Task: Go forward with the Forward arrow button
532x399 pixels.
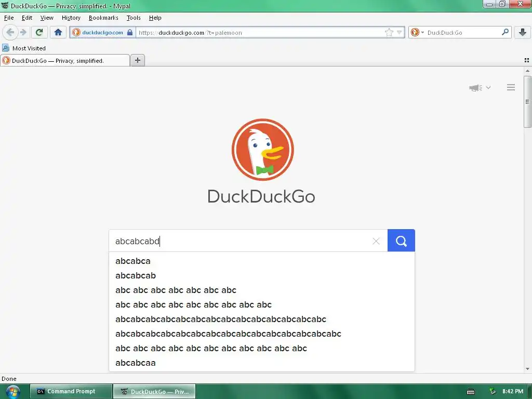Action: [x=23, y=33]
